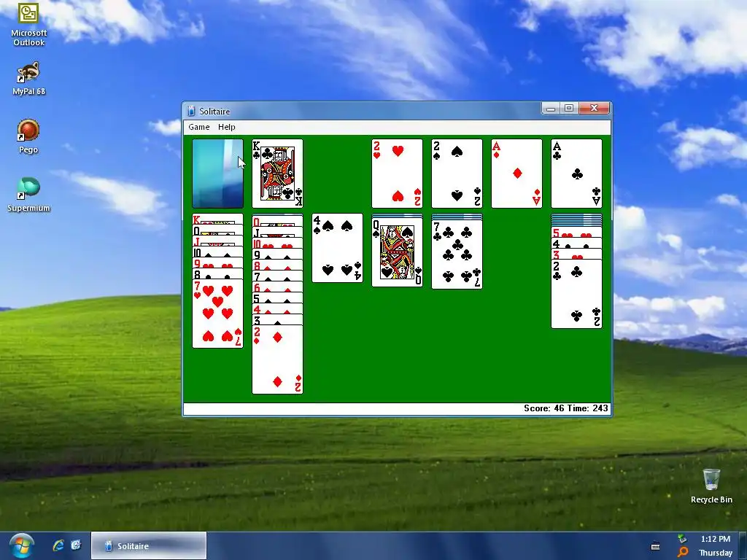Maximize the Solitaire window
The width and height of the screenshot is (747, 560).
pyautogui.click(x=569, y=109)
